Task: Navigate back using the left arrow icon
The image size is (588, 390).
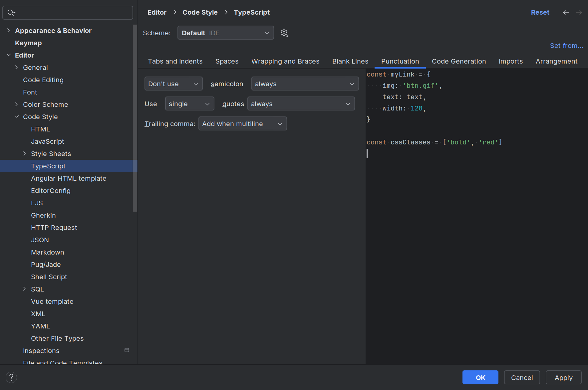Action: coord(566,12)
